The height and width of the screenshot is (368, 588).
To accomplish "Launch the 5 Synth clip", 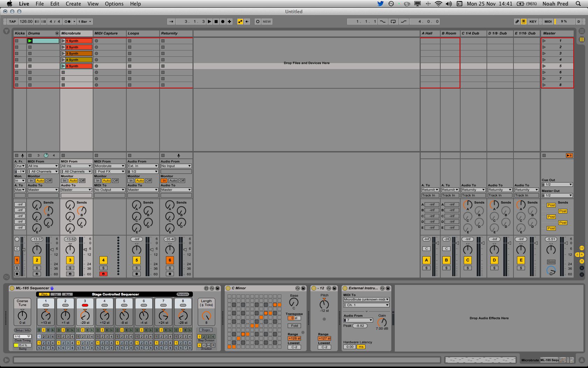I will point(63,66).
